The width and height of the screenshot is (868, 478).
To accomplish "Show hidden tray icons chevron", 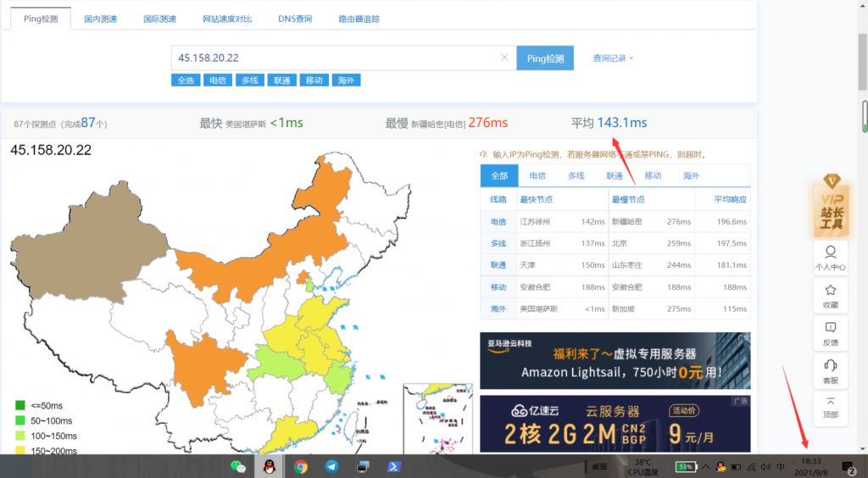I will (706, 467).
